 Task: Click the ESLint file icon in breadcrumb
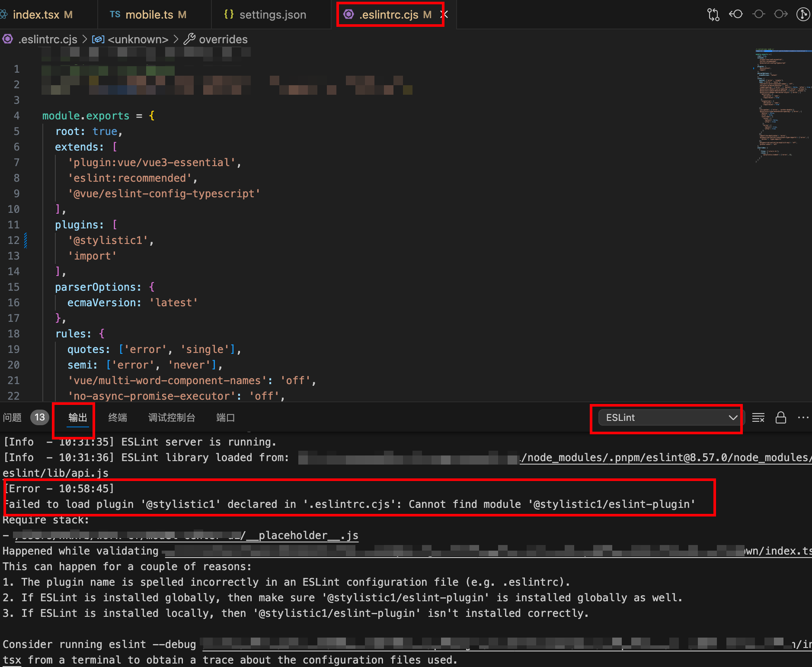click(8, 39)
